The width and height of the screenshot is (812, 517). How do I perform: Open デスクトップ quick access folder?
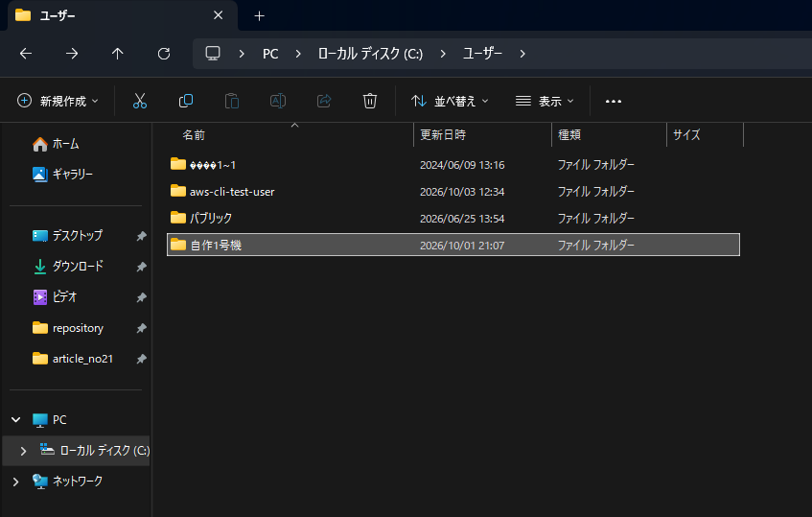click(77, 235)
